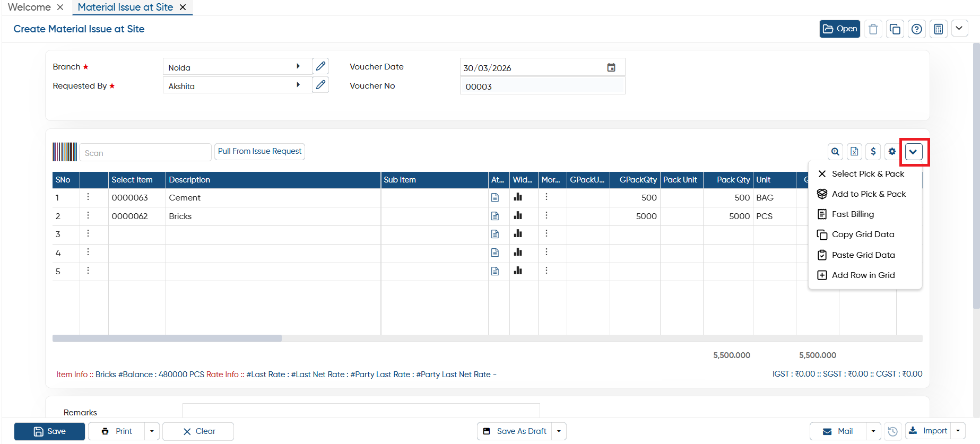Open the help question mark icon
980x444 pixels.
point(917,29)
